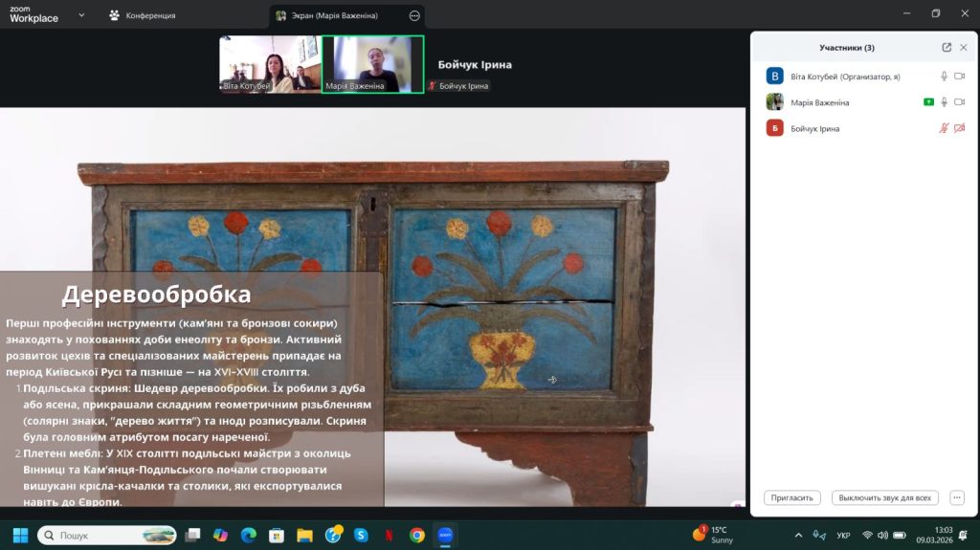Viewport: 980px width, 550px height.
Task: Expand the Zoom Workplace dropdown arrow
Action: pyautogui.click(x=80, y=15)
